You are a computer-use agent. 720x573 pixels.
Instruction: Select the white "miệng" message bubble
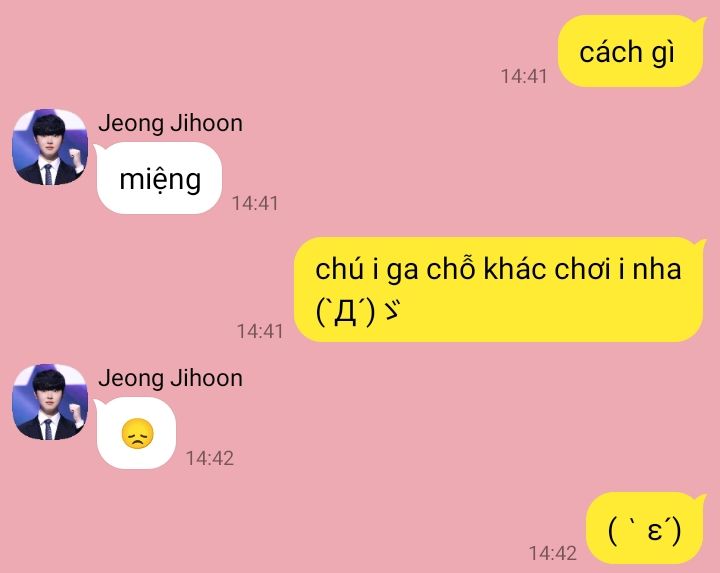(159, 178)
